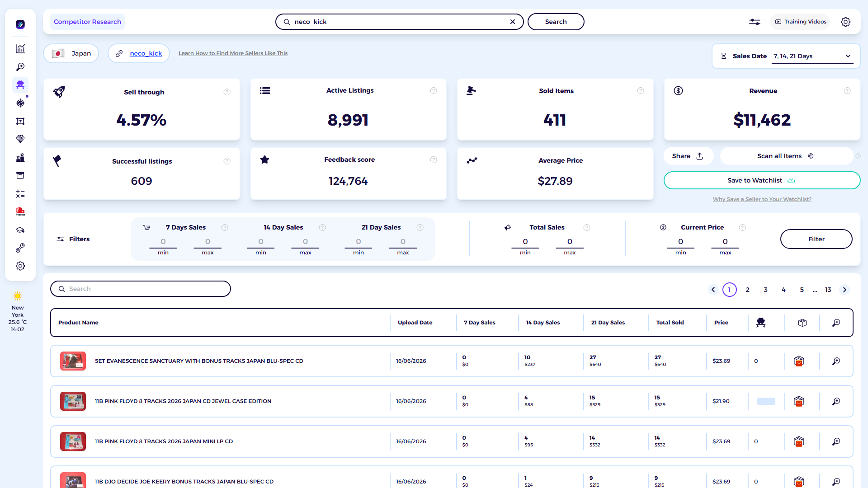This screenshot has height=488, width=868.
Task: Click the magnifier icon for Evanescence Sanctuary row
Action: click(x=836, y=361)
